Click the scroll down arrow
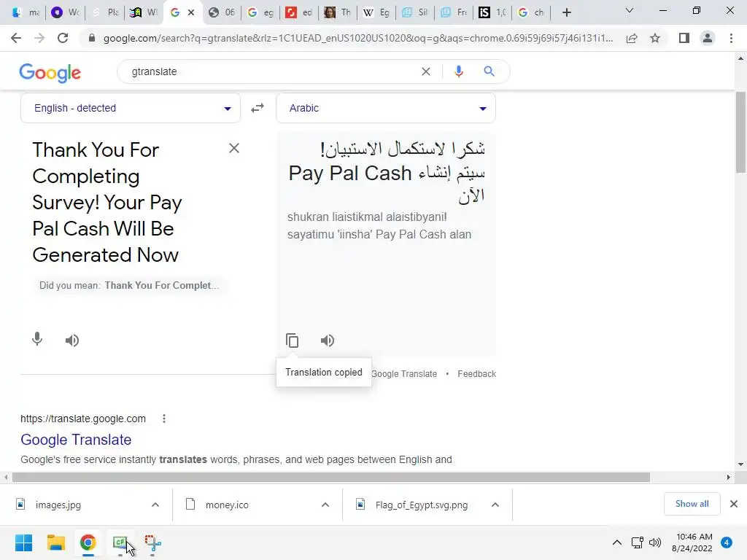The image size is (747, 560). pos(741,464)
